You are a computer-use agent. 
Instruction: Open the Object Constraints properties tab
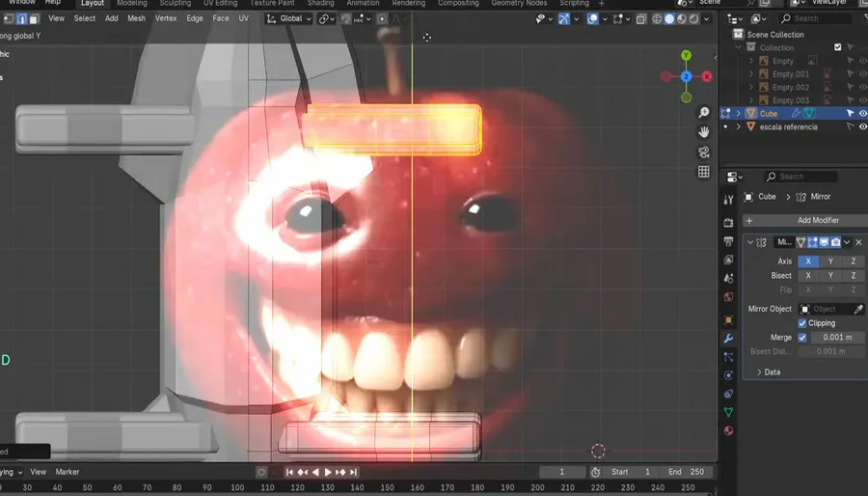point(728,394)
